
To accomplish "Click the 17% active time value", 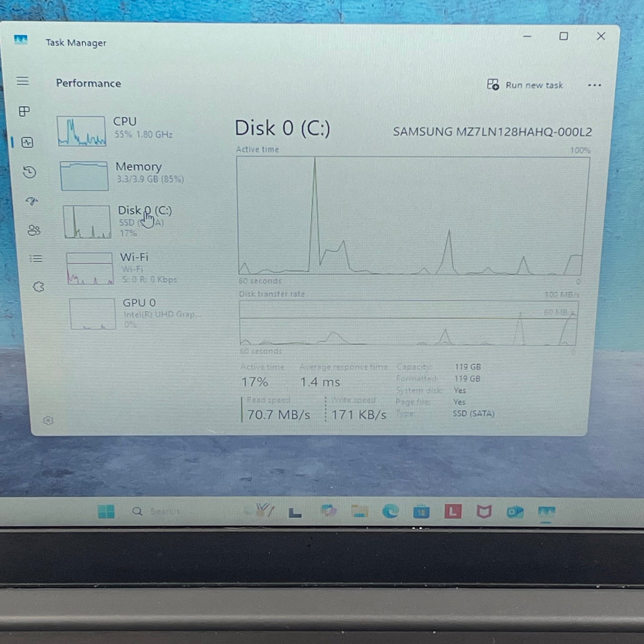I will coord(254,382).
